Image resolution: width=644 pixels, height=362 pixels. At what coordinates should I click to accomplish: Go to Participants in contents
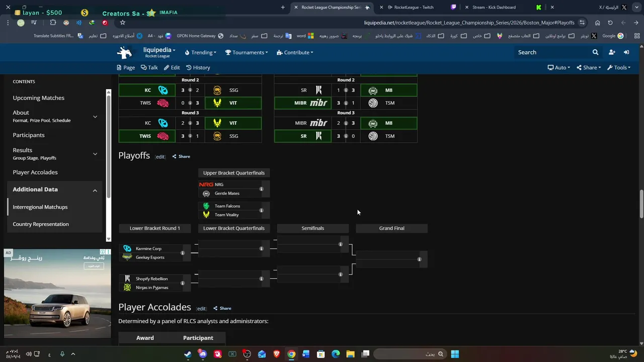coord(29,135)
